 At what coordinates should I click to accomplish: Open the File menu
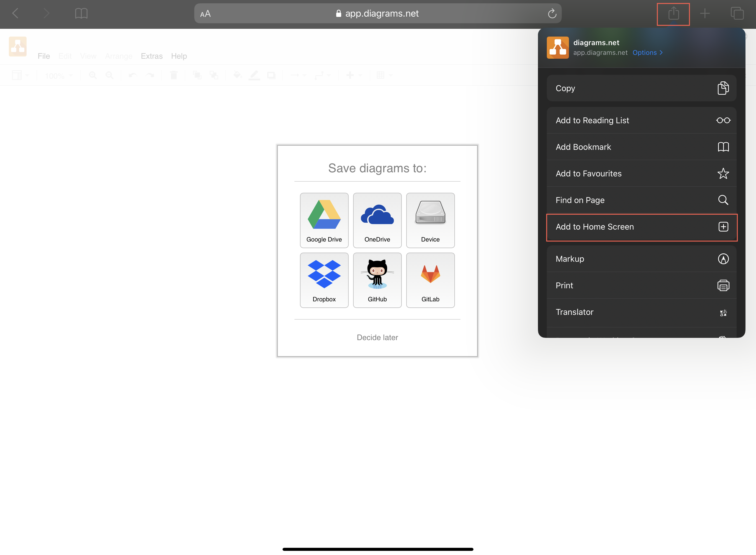[x=43, y=56]
